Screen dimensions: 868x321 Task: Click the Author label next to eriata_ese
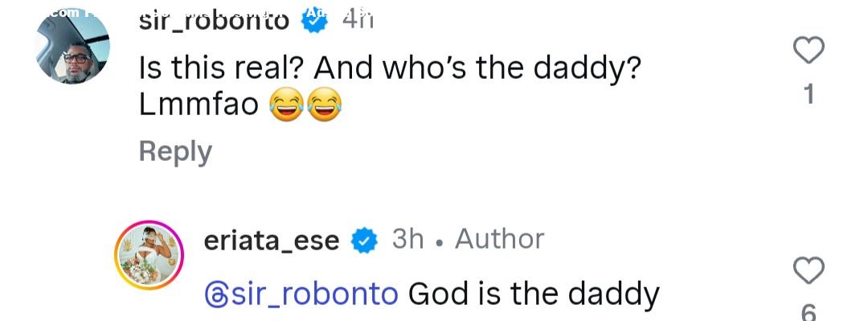(499, 240)
